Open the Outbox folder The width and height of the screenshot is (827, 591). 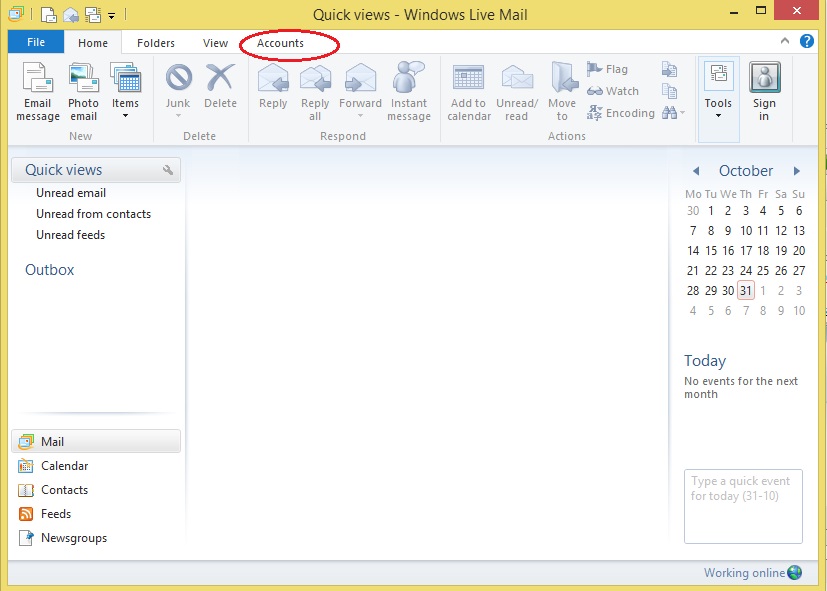pyautogui.click(x=50, y=270)
